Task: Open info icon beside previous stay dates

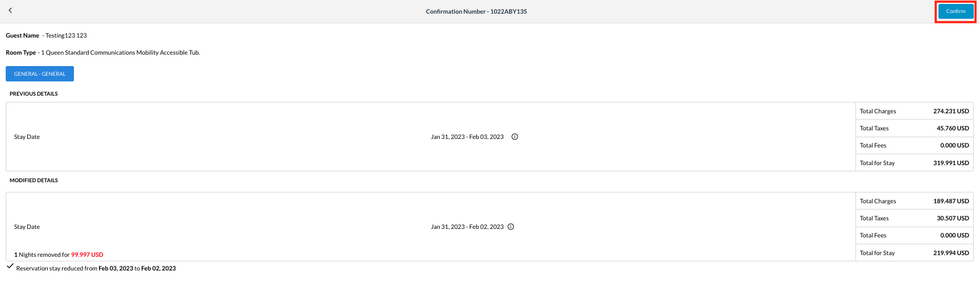Action: [515, 137]
